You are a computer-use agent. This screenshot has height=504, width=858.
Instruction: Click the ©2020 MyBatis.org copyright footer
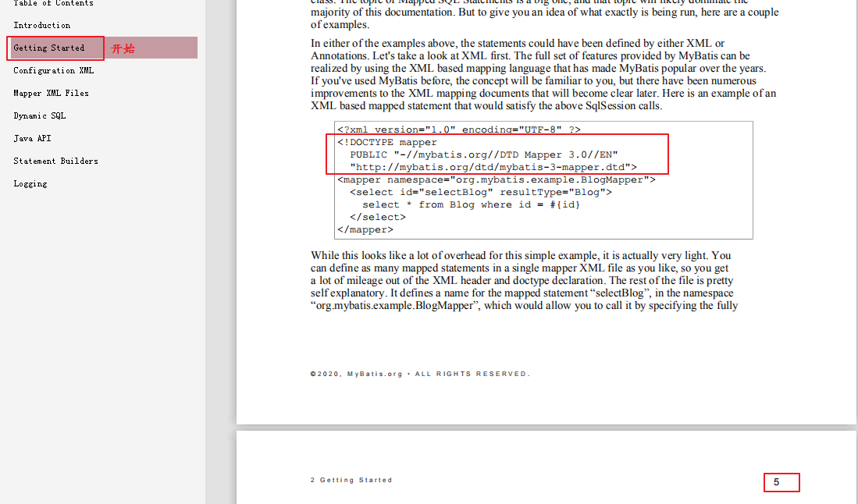click(420, 374)
